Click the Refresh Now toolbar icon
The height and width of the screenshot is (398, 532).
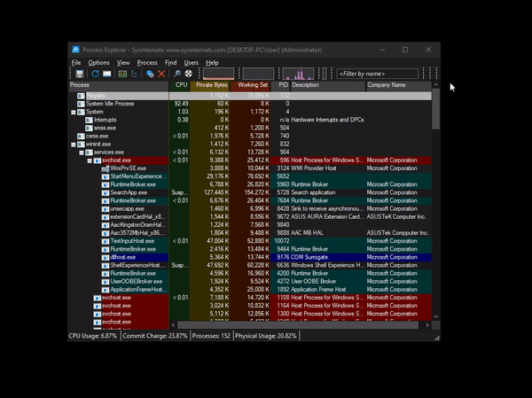click(96, 74)
